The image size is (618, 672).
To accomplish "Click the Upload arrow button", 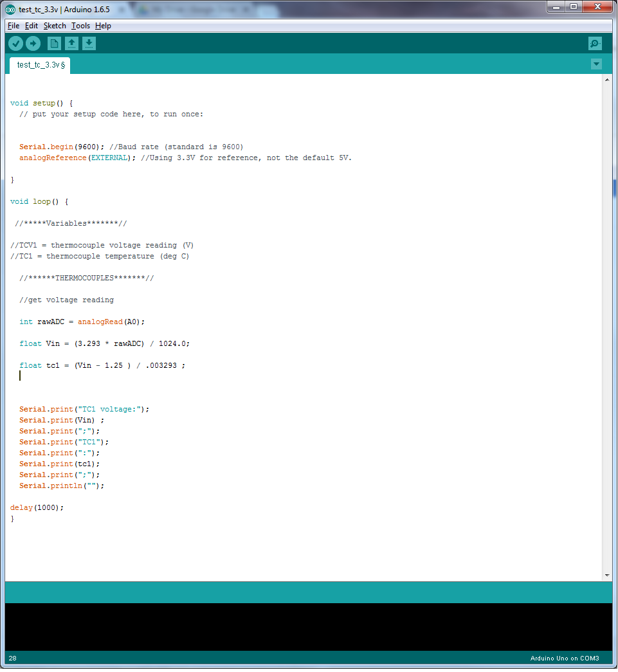I will coord(33,43).
